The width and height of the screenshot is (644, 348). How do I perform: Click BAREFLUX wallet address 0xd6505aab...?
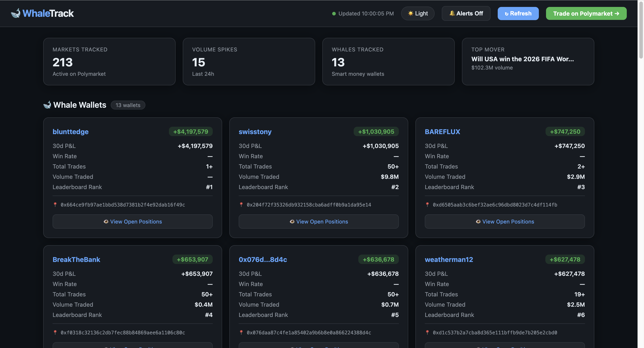[495, 205]
